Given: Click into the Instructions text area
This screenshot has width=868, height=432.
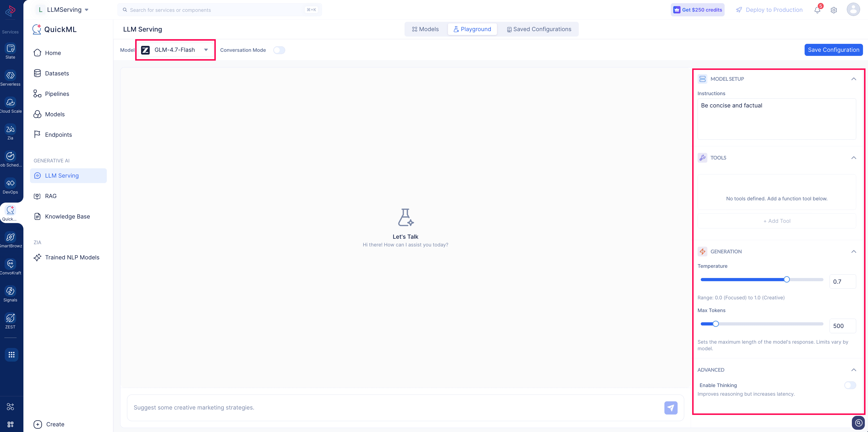Looking at the screenshot, I should [x=777, y=119].
